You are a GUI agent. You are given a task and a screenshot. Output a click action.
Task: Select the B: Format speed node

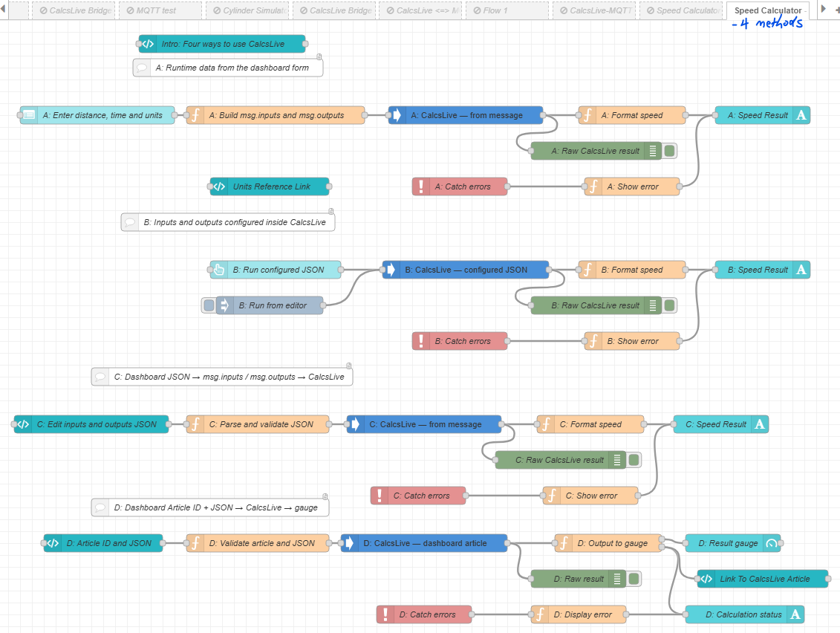pos(632,270)
